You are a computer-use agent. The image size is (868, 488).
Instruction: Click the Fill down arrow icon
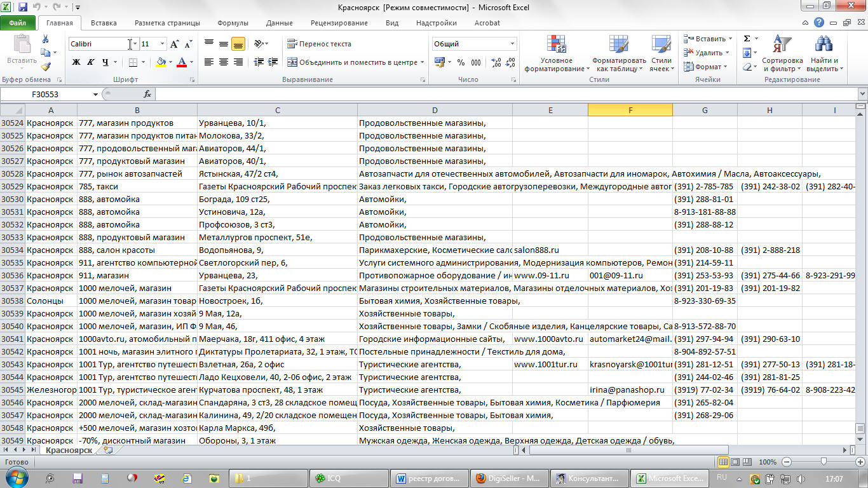point(747,53)
